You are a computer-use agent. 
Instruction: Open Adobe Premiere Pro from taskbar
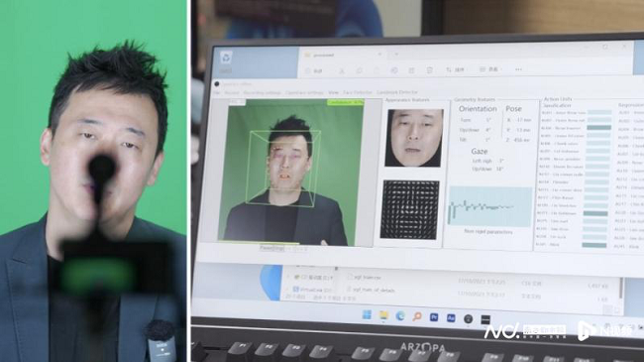coord(434,317)
